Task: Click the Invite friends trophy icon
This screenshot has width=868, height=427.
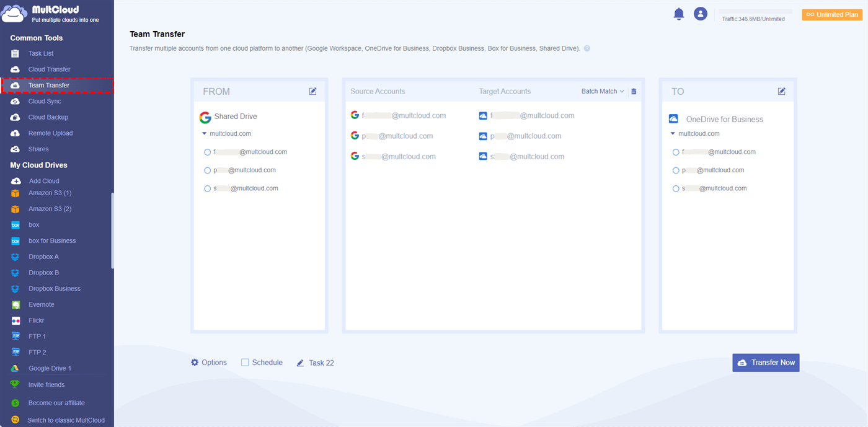Action: point(15,384)
